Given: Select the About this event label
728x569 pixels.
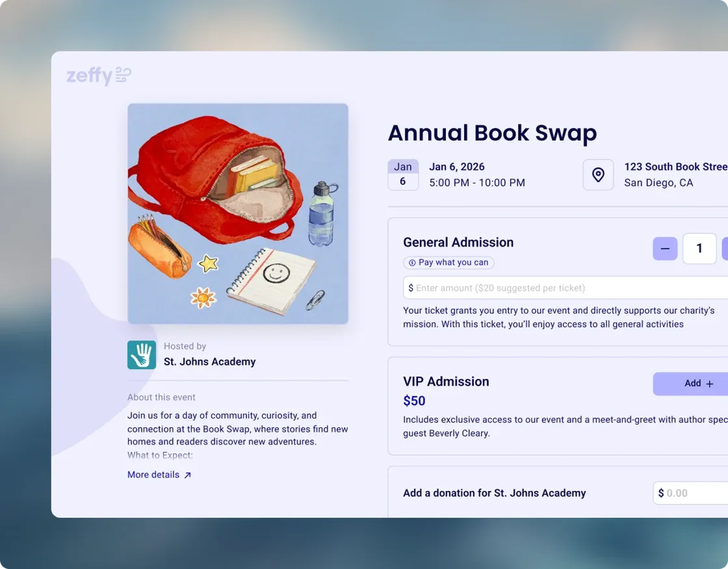Looking at the screenshot, I should point(161,397).
